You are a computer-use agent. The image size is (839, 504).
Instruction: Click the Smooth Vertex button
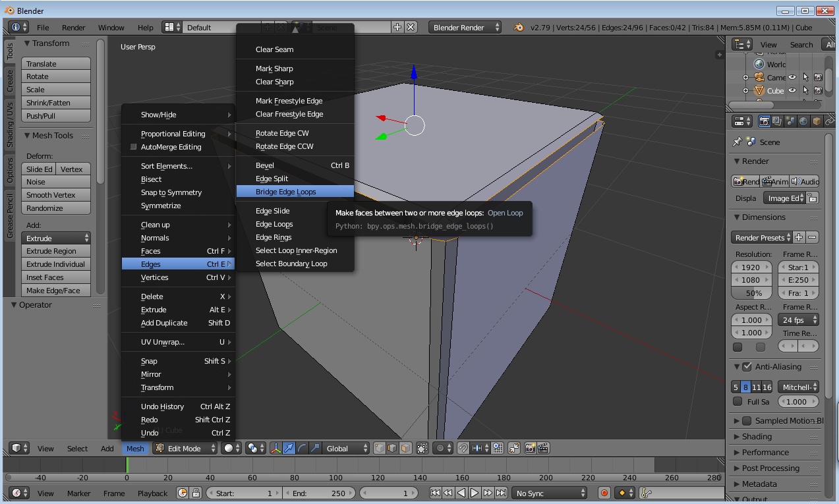tap(56, 195)
